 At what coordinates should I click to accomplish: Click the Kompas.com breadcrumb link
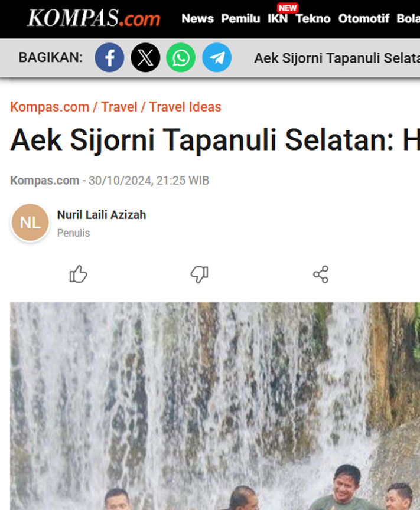pos(50,107)
